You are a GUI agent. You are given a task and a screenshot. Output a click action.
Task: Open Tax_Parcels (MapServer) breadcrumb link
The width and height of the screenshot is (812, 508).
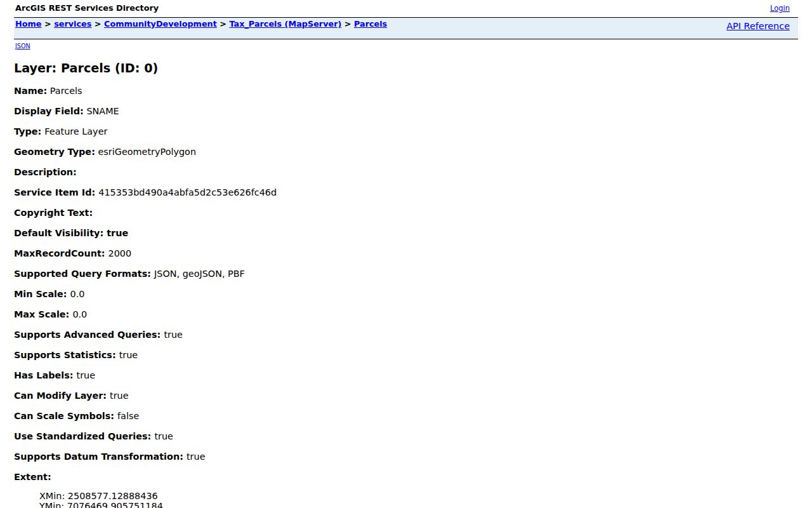tap(285, 24)
